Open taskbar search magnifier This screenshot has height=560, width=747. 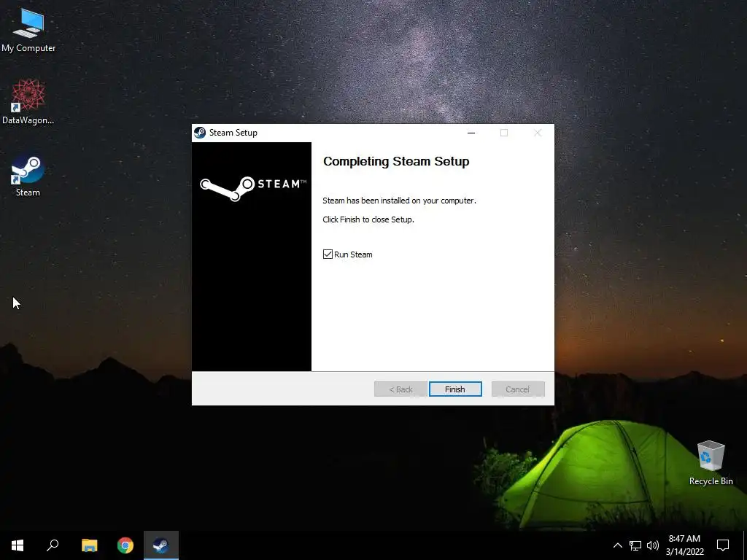coord(53,545)
